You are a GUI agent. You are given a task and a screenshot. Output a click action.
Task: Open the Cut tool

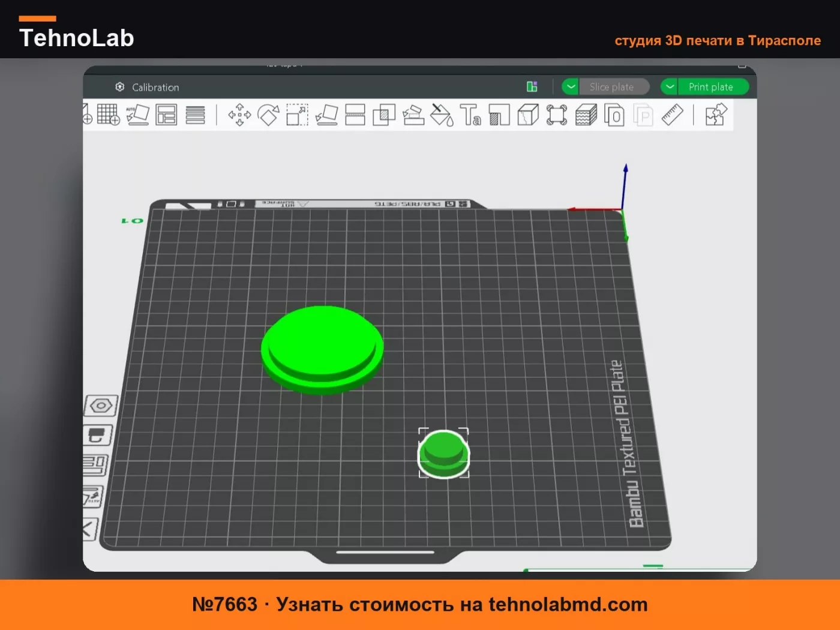pos(355,115)
